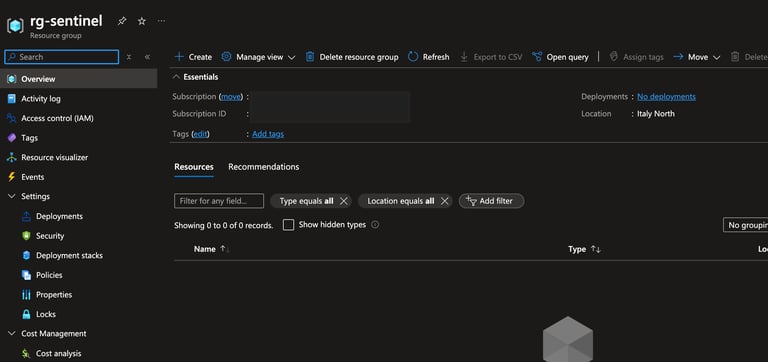
Task: Click Open query
Action: [560, 57]
